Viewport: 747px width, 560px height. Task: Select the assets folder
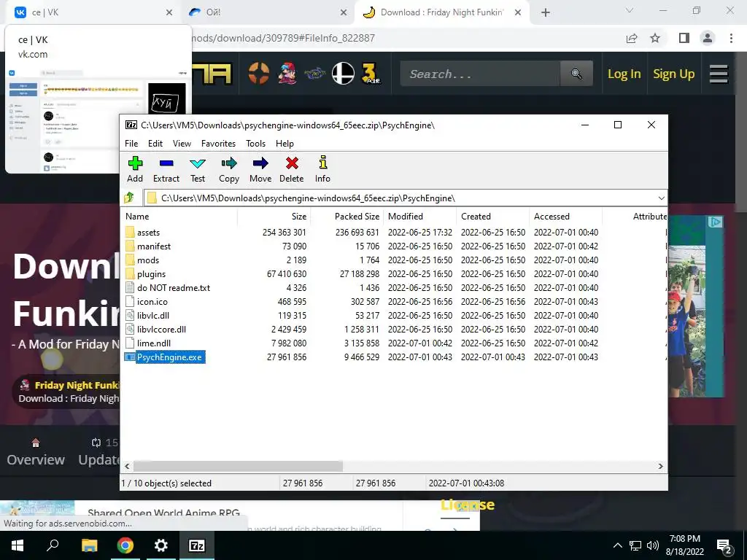pyautogui.click(x=148, y=233)
